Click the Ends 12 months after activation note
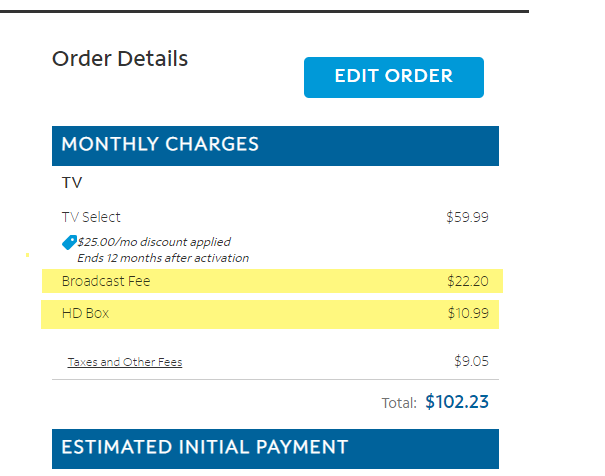This screenshot has height=476, width=605. 163,258
